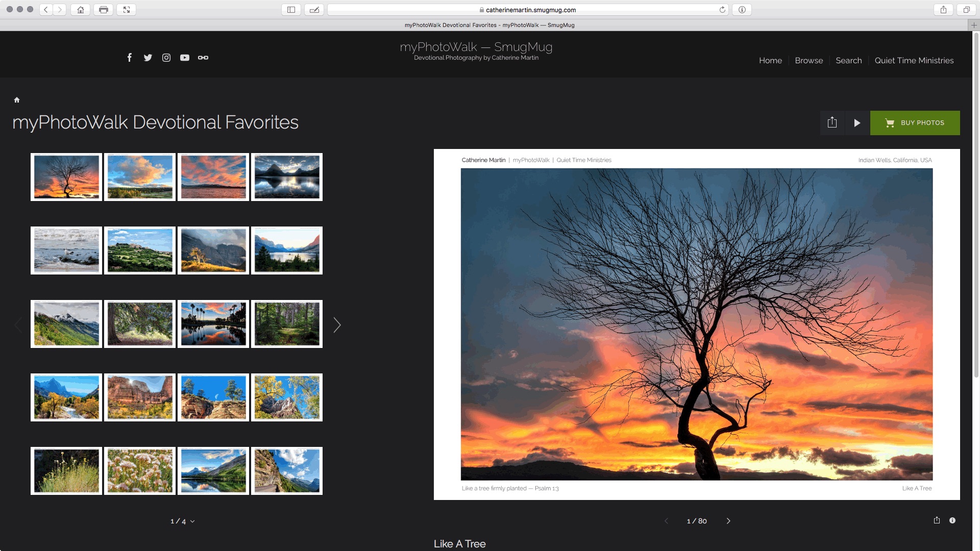Open the 1 / 4 page dropdown
The image size is (980, 551).
click(182, 521)
